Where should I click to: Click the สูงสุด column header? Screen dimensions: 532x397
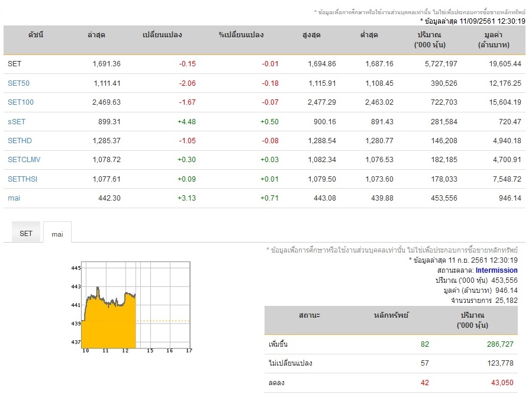point(311,34)
